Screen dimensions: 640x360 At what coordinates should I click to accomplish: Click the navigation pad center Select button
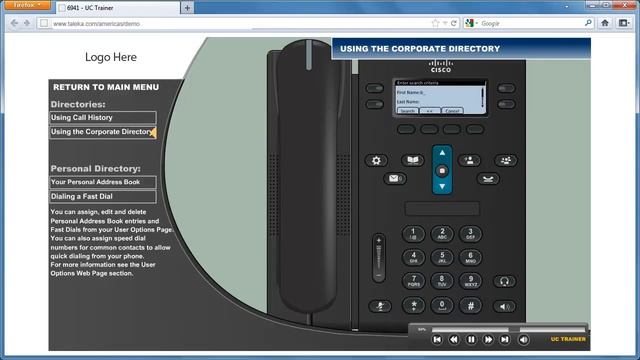442,171
